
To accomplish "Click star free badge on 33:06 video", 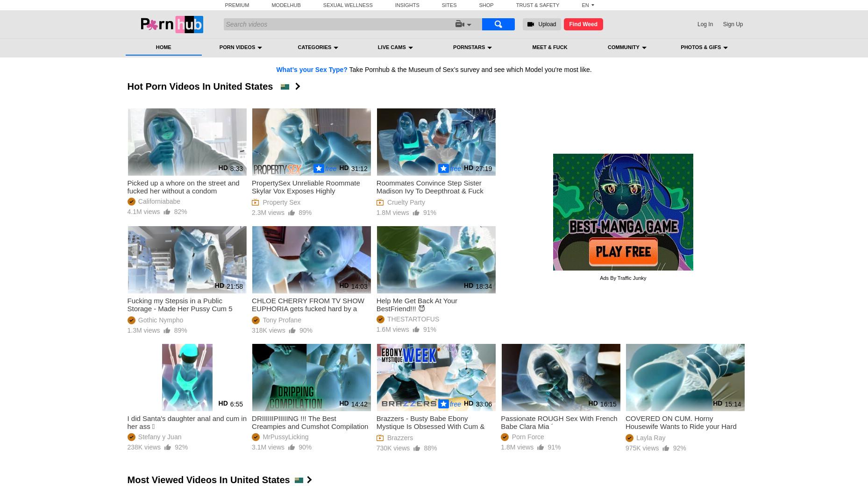I will coord(449,404).
